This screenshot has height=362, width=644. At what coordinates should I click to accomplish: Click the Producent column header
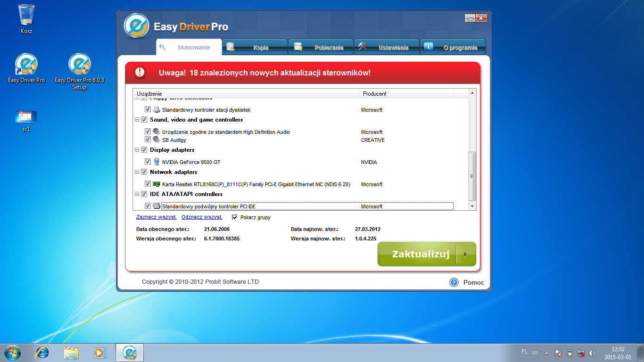coord(406,93)
